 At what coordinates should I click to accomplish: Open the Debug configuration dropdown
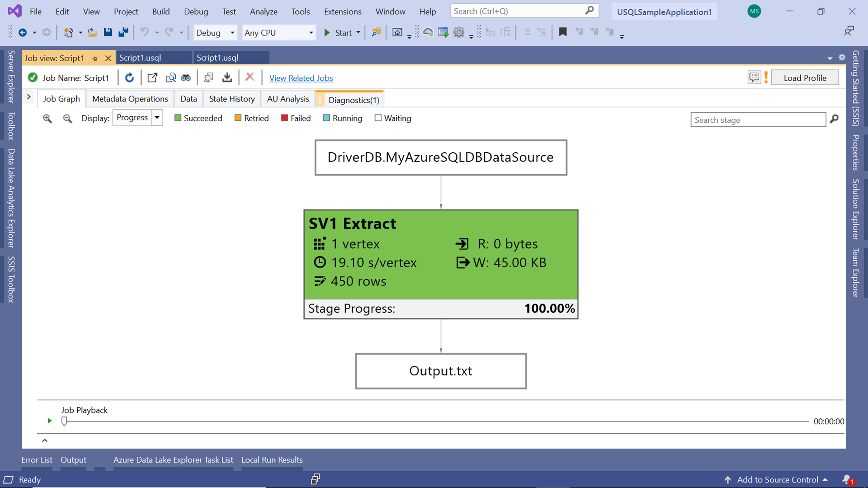(232, 33)
